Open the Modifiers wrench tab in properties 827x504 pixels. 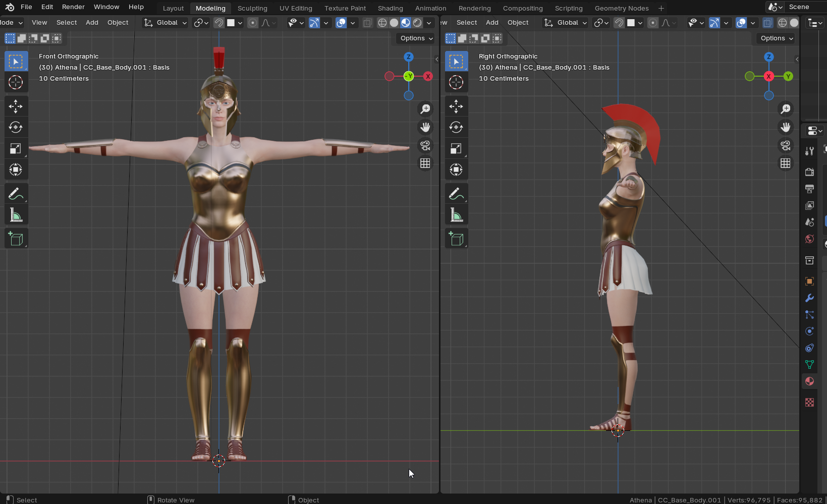[x=809, y=298]
